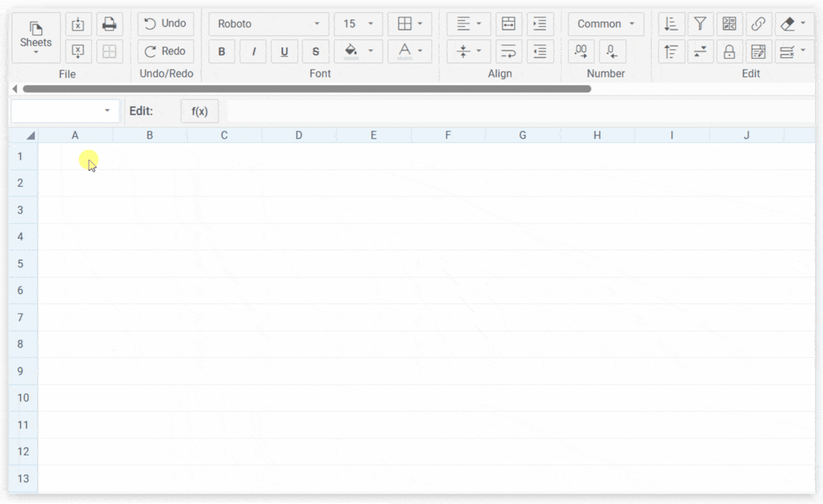823x504 pixels.
Task: Expand the font size 15 dropdown
Action: [358, 24]
